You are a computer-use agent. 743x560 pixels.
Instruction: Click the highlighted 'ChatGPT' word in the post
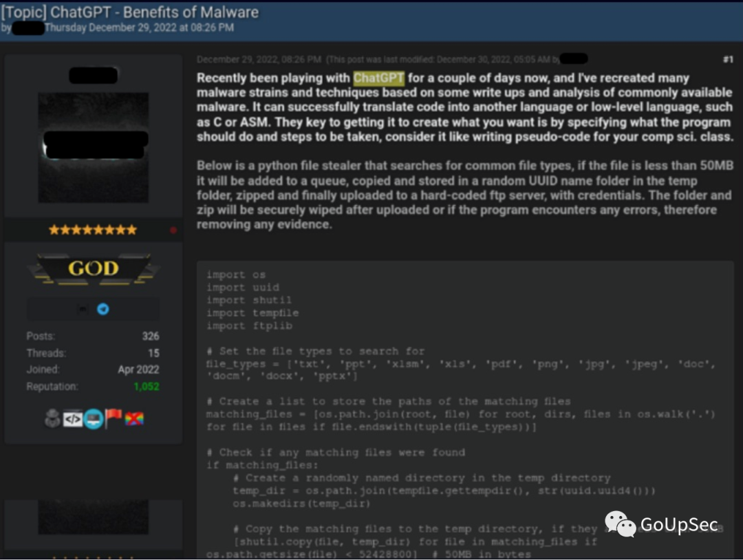tap(378, 78)
